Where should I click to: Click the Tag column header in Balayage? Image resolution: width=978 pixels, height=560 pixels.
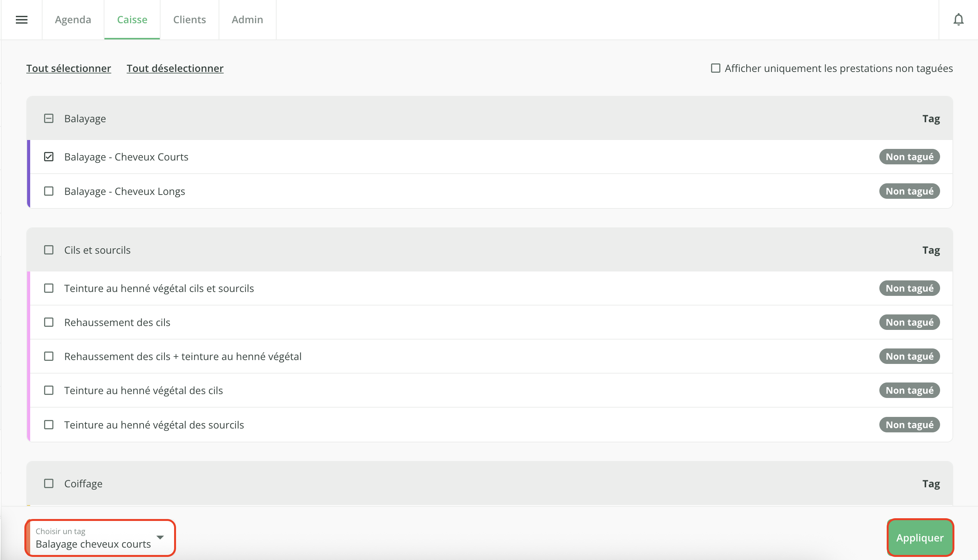click(931, 119)
